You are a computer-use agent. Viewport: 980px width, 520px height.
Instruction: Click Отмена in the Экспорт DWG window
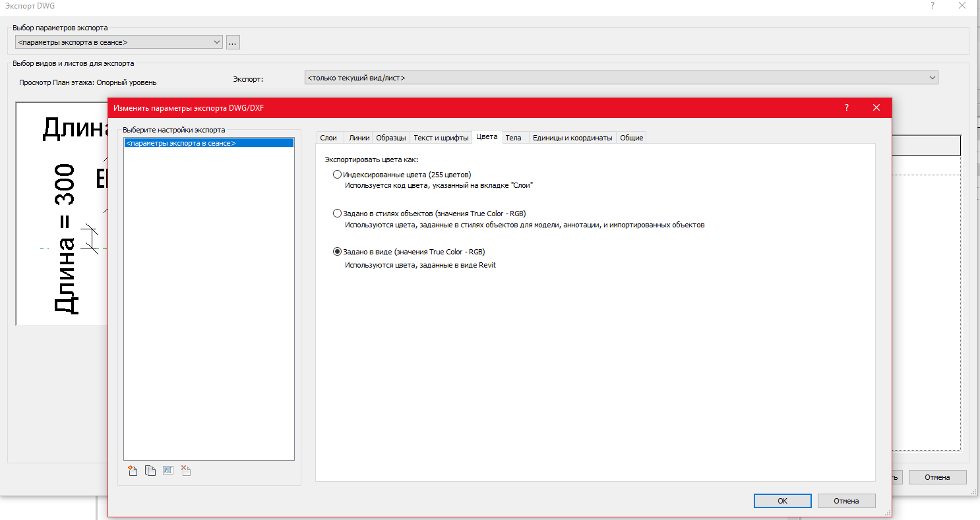[937, 477]
